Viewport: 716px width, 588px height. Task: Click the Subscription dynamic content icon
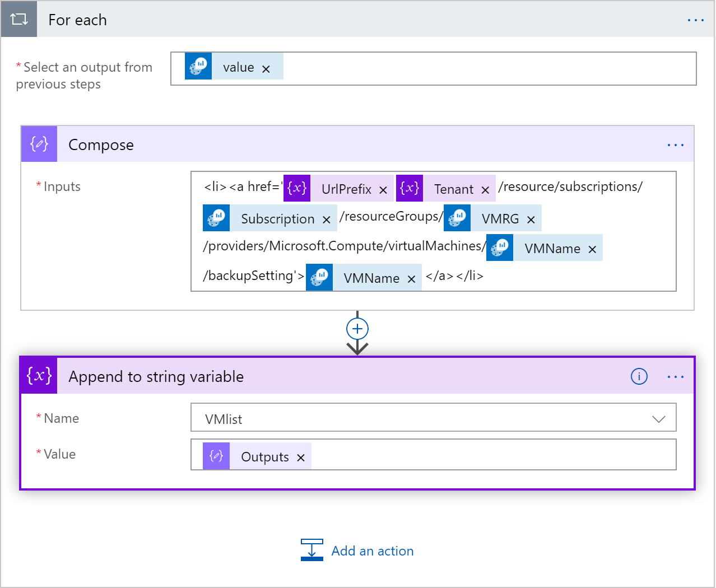(x=216, y=218)
